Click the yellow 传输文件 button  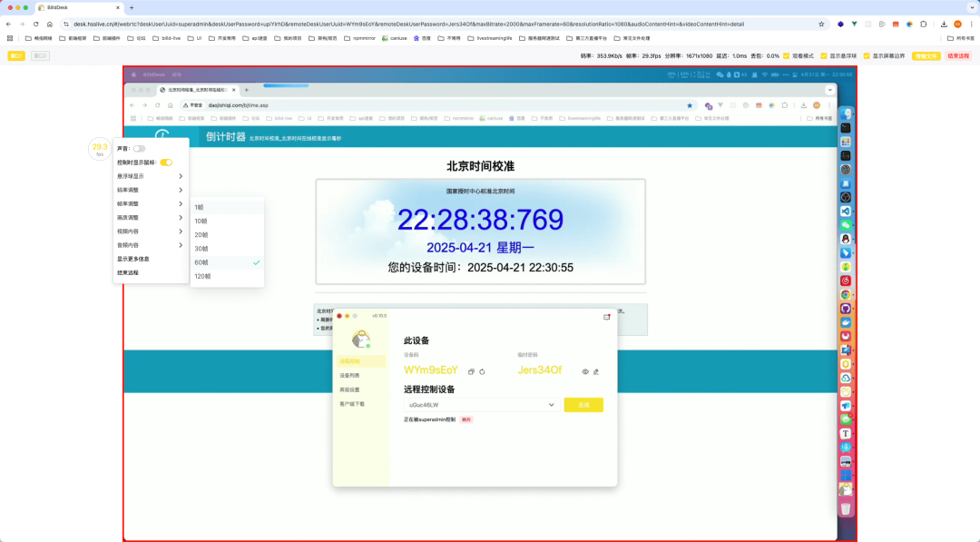(x=926, y=55)
